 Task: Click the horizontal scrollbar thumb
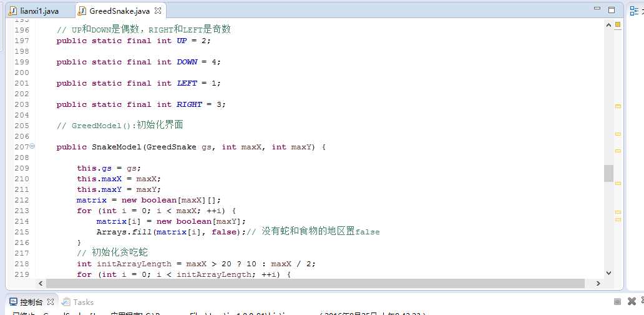tap(315, 283)
